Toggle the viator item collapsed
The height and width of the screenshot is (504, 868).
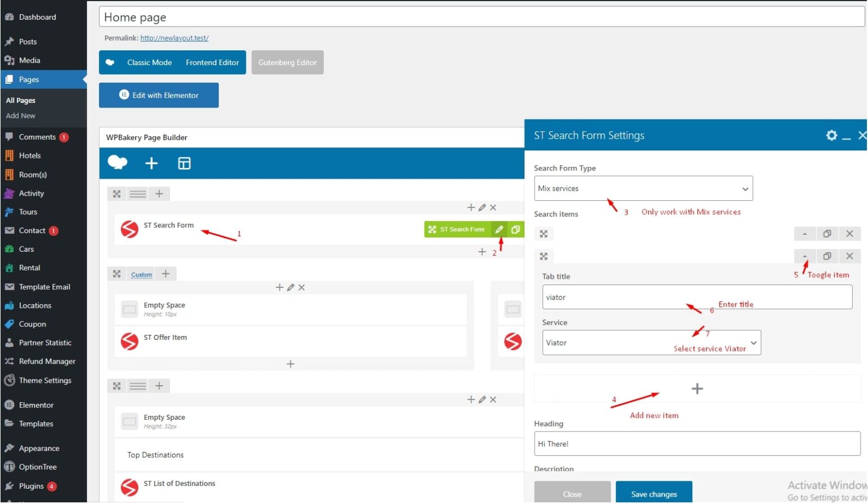[805, 256]
